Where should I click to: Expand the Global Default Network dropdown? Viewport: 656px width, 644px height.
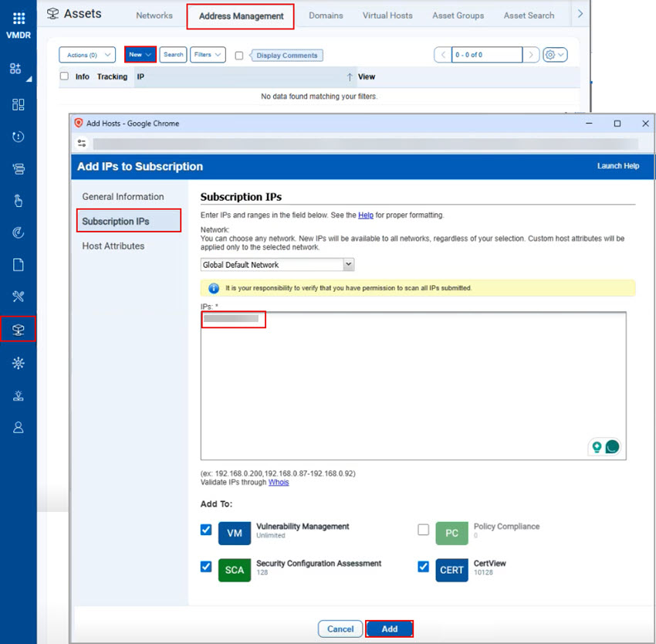tap(277, 265)
